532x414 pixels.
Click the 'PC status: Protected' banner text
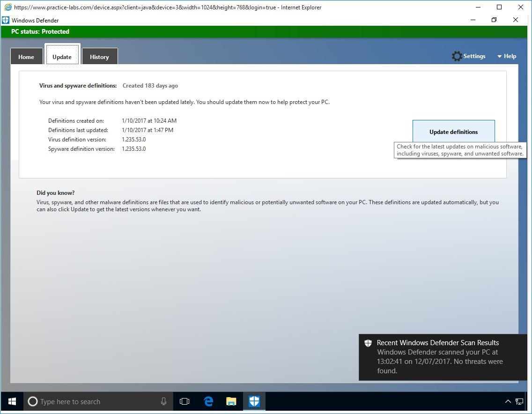pos(40,31)
